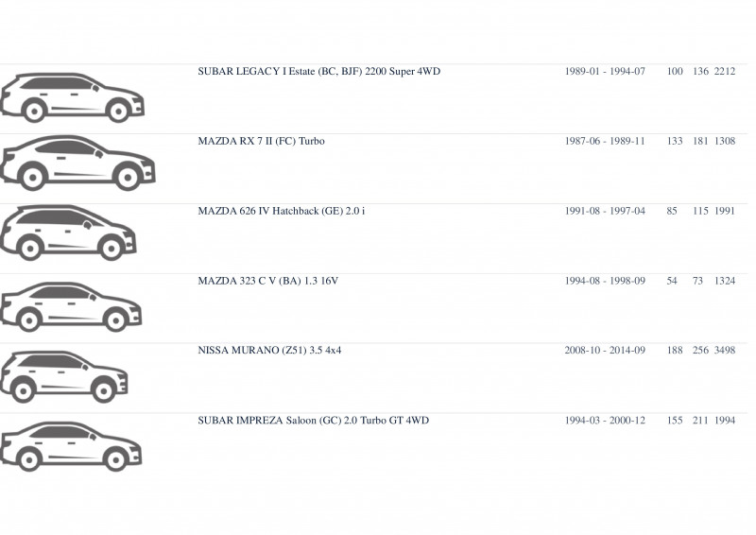Click the Mazda RX 7 car icon
Viewport: 756px width, 535px height.
[77, 163]
